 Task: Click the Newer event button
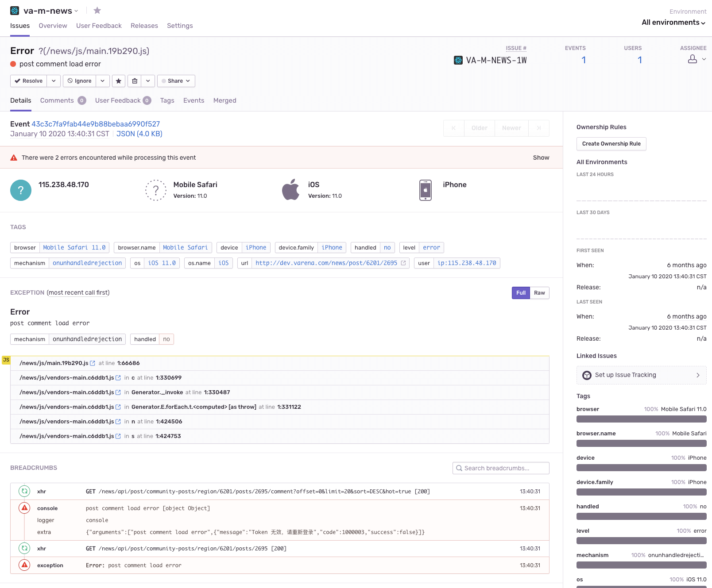point(511,128)
